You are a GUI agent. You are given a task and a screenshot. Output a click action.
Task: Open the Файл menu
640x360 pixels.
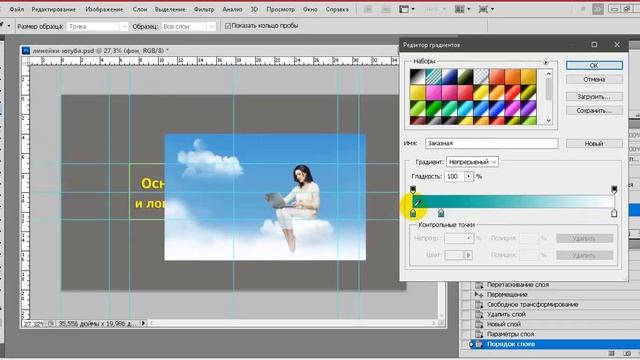[16, 9]
